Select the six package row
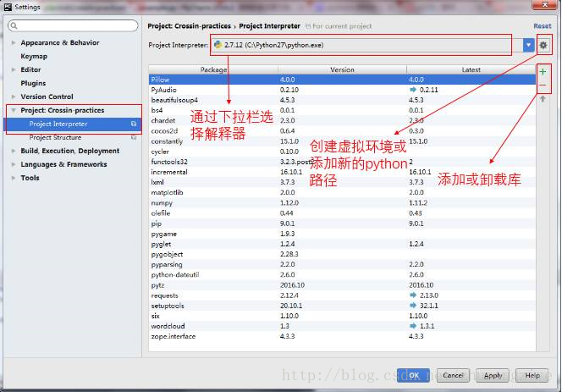This screenshot has width=562, height=392. (x=342, y=316)
